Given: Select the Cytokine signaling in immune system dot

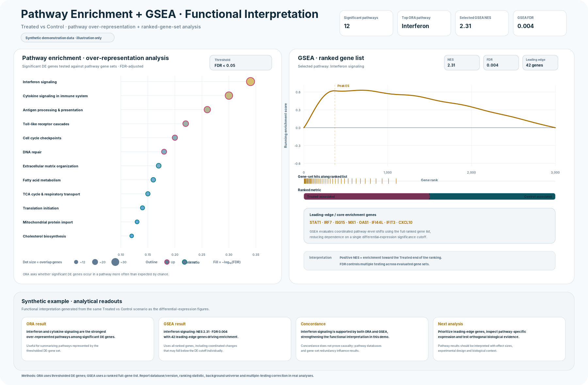Looking at the screenshot, I should click(229, 96).
